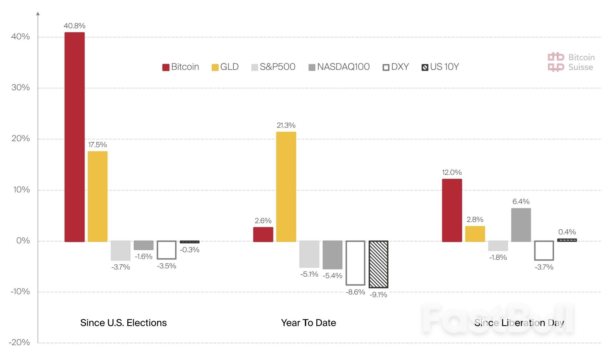Select the 21.3% GLD Year To Date bar
The image size is (609, 364).
pyautogui.click(x=286, y=187)
